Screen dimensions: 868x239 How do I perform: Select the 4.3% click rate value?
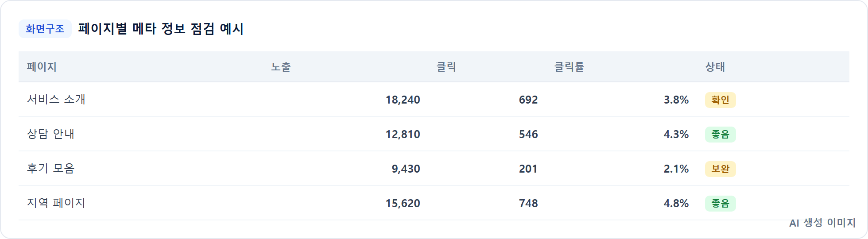[x=676, y=135]
